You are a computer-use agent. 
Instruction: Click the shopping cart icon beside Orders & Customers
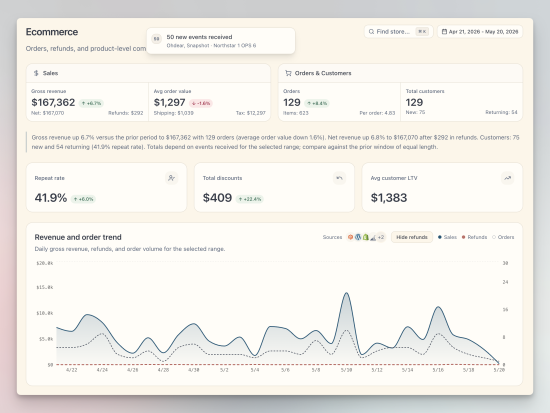(x=288, y=73)
